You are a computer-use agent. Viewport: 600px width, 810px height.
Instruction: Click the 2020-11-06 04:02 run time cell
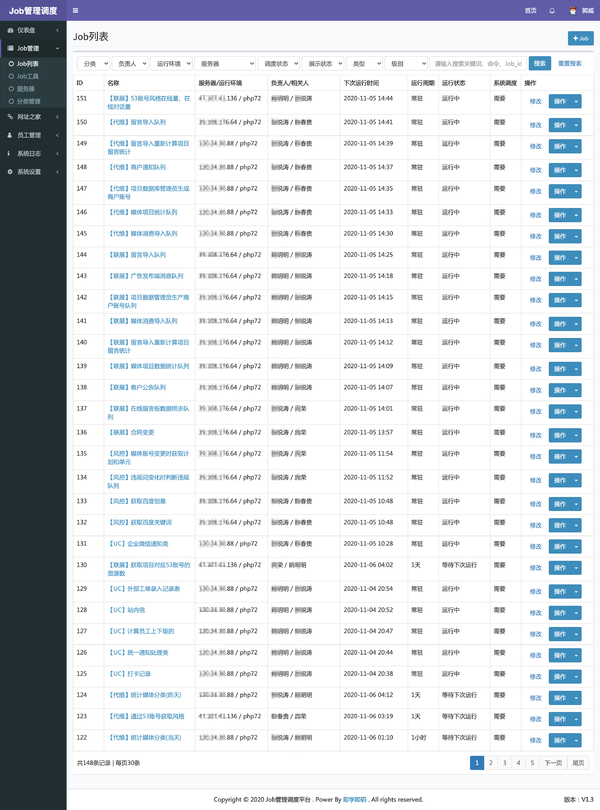tap(368, 565)
